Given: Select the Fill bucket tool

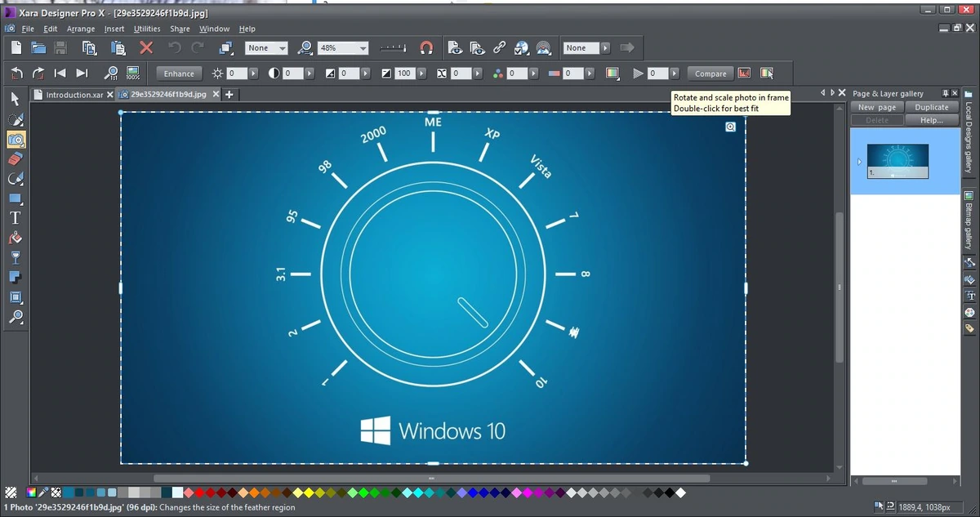Looking at the screenshot, I should [16, 238].
